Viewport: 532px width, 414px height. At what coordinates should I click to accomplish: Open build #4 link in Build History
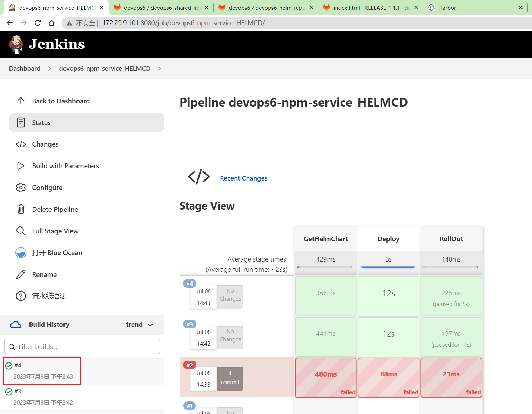pos(18,365)
